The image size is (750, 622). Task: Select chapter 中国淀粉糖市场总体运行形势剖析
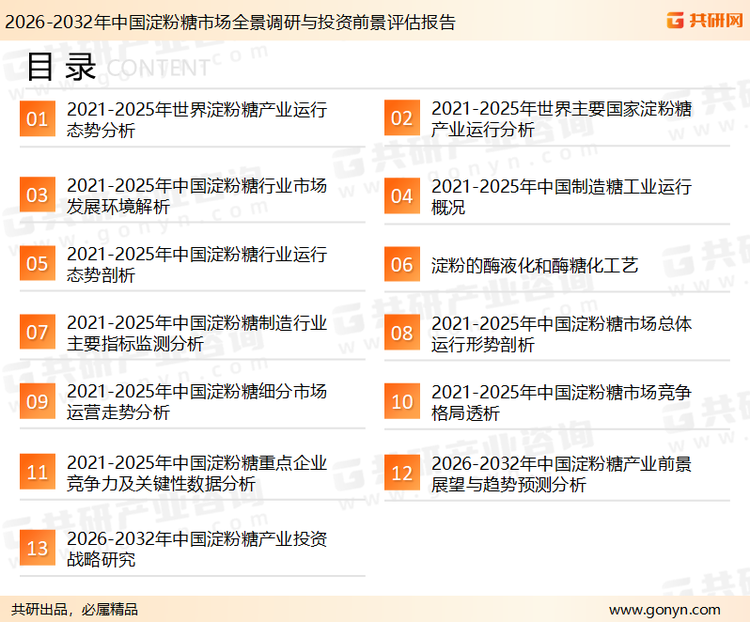[561, 333]
